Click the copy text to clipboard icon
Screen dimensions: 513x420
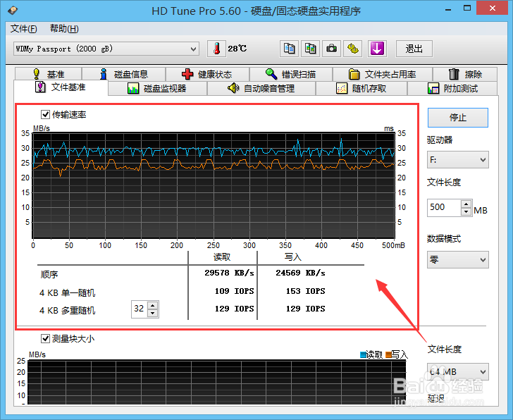pyautogui.click(x=289, y=49)
